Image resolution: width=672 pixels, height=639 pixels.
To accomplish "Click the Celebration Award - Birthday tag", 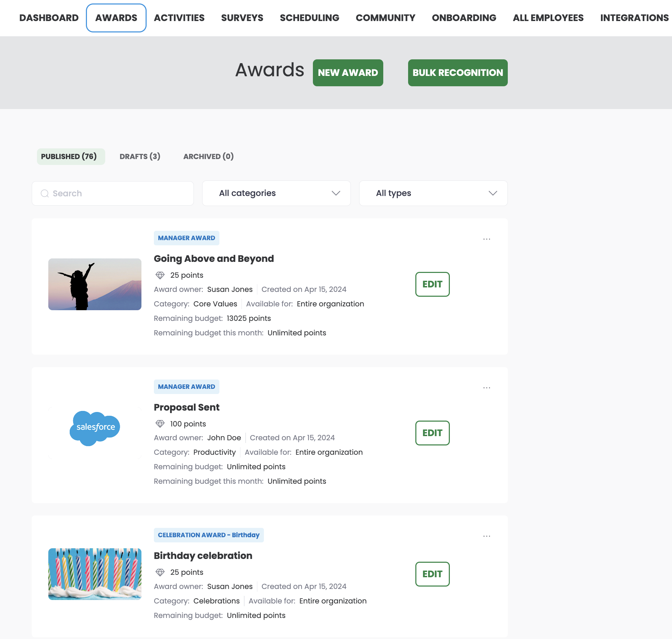I will tap(209, 535).
